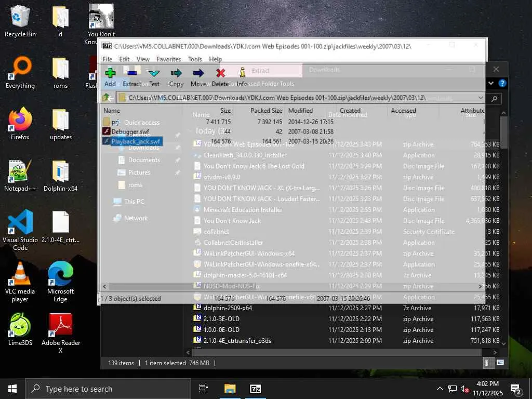Click the network tray icon
Image resolution: width=532 pixels, height=399 pixels.
click(453, 389)
